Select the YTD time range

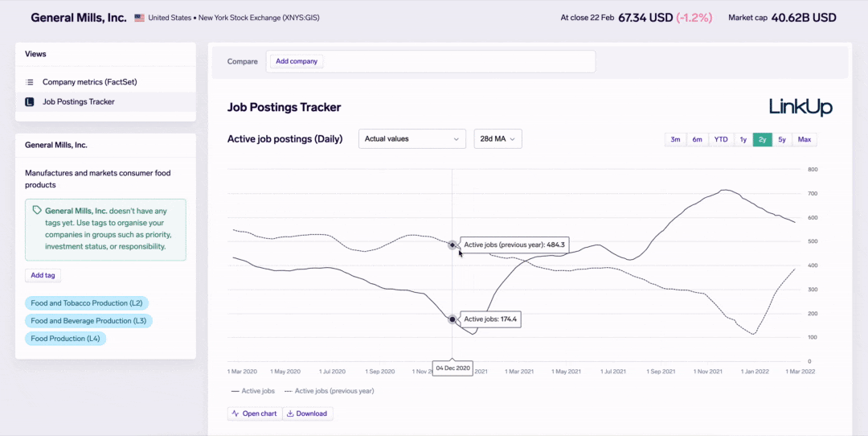[721, 140]
